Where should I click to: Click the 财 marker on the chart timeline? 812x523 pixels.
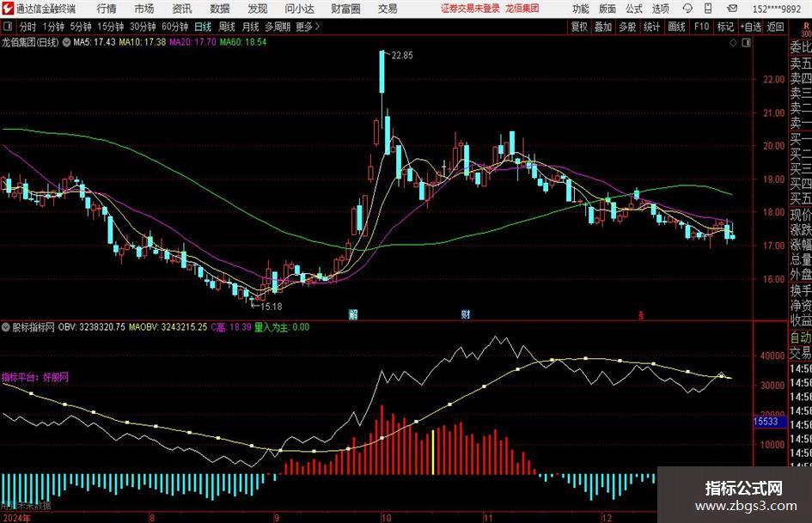pyautogui.click(x=466, y=314)
